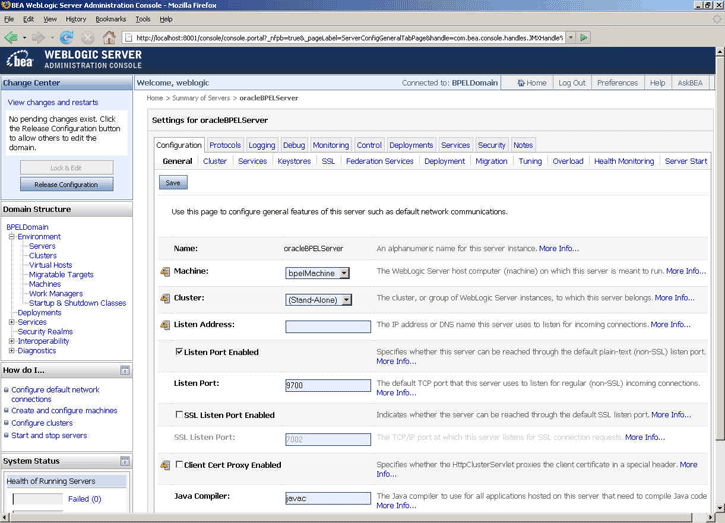Select Work Managers in the tree

point(56,294)
